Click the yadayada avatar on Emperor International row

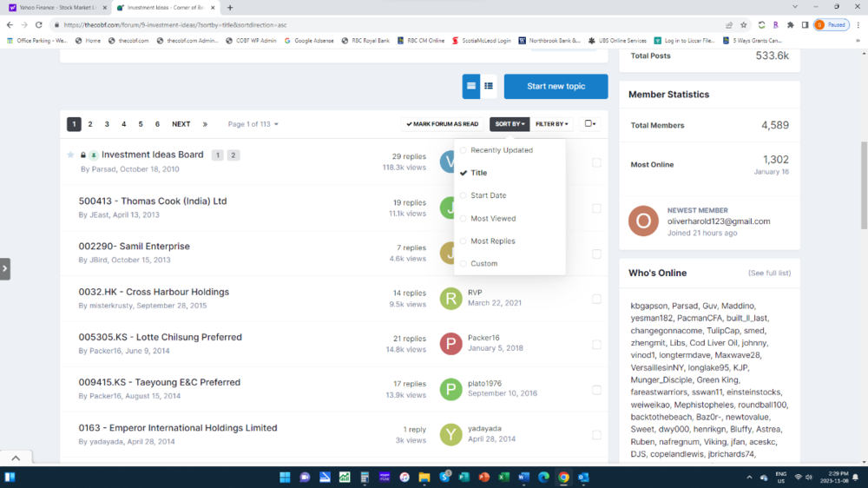coord(450,434)
